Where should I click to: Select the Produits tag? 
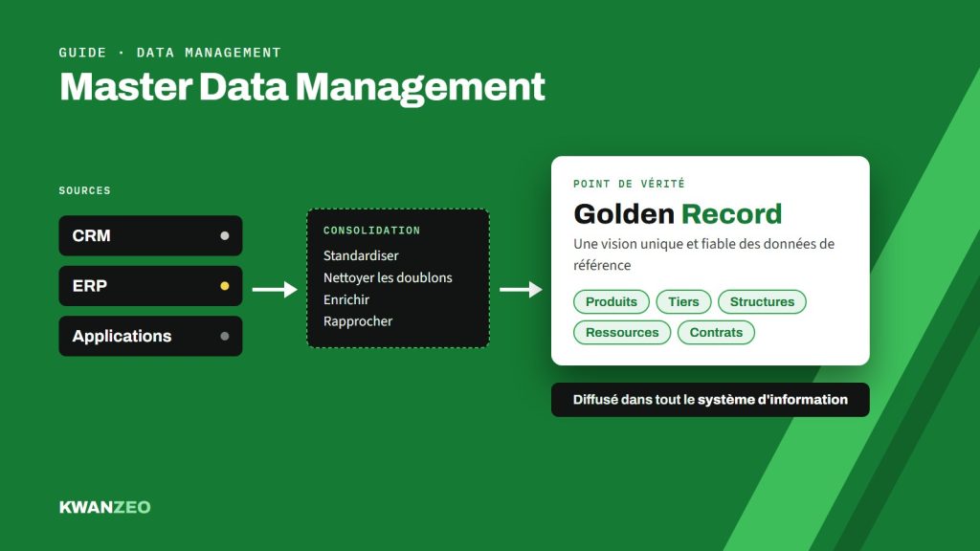click(612, 301)
